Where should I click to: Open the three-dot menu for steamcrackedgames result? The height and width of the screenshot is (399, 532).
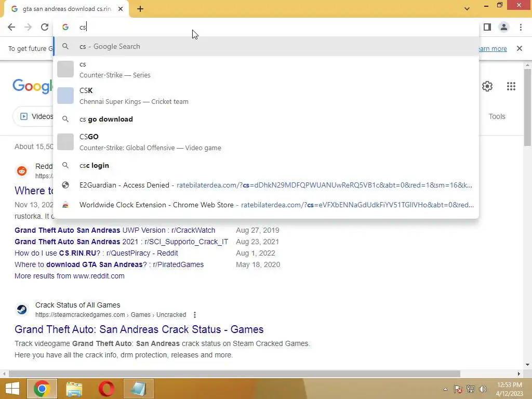tap(195, 315)
